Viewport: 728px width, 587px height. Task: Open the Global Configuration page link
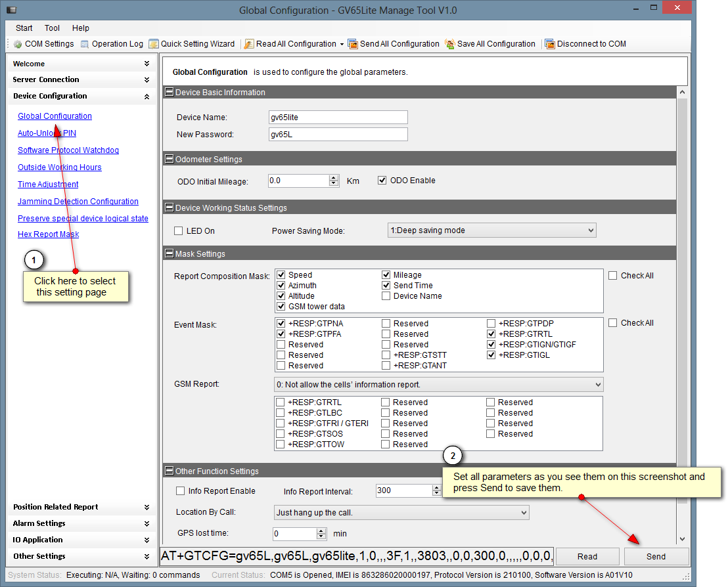coord(55,116)
